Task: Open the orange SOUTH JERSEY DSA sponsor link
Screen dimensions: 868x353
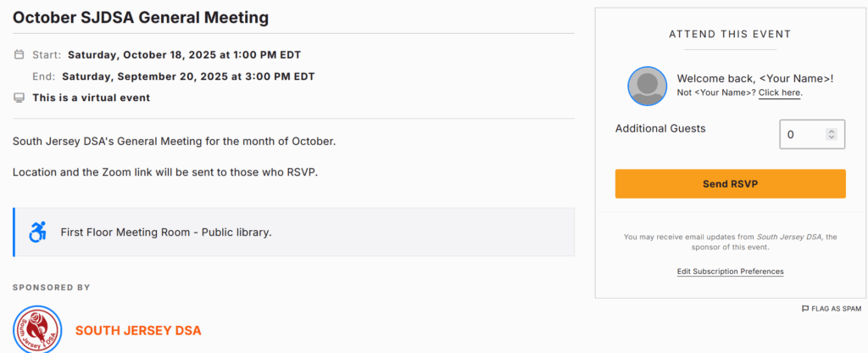Action: click(x=138, y=330)
